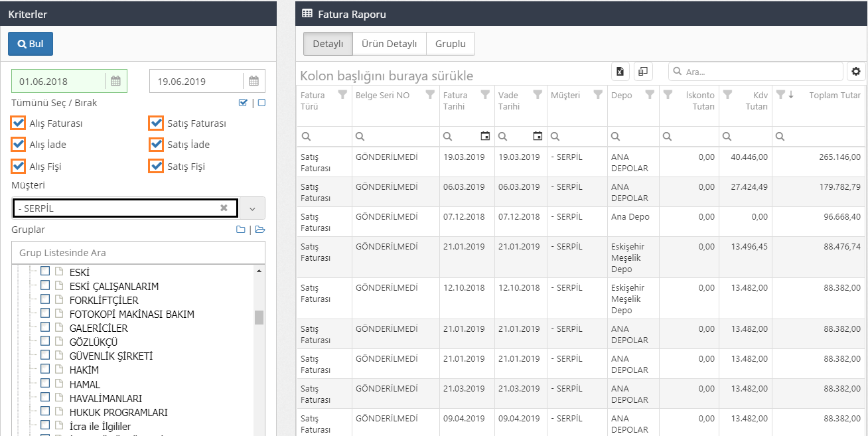868x436 pixels.
Task: Click filter icon on Müşteri column
Action: (598, 95)
